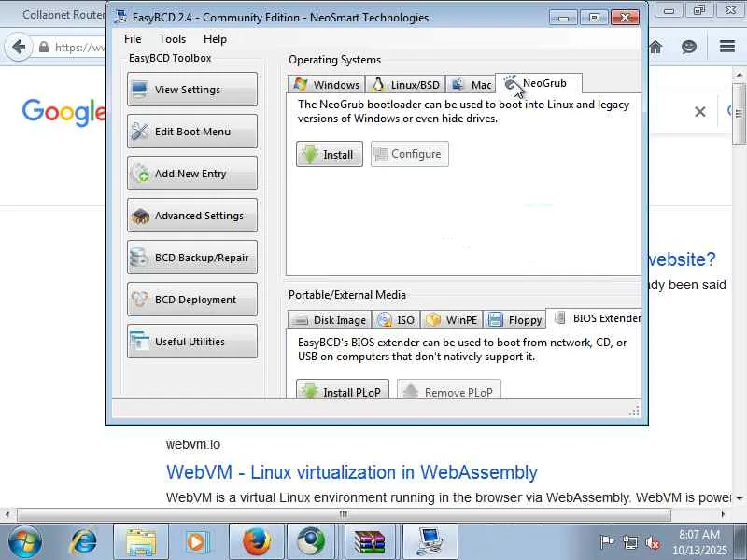Screen dimensions: 747x560
Task: Click the browser vertical scrollbar down arrow
Action: (740, 498)
